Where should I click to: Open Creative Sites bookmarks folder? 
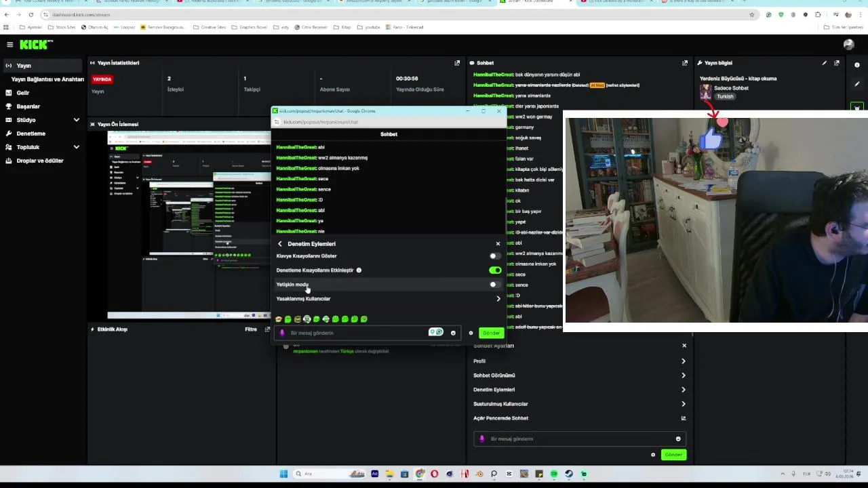pos(210,27)
